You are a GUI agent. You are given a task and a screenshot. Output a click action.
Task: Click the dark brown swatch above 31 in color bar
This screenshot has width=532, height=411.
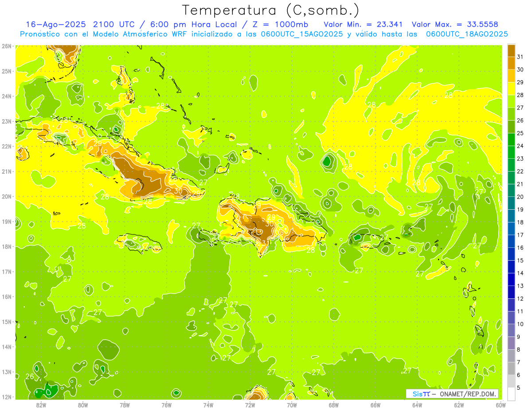tap(511, 50)
